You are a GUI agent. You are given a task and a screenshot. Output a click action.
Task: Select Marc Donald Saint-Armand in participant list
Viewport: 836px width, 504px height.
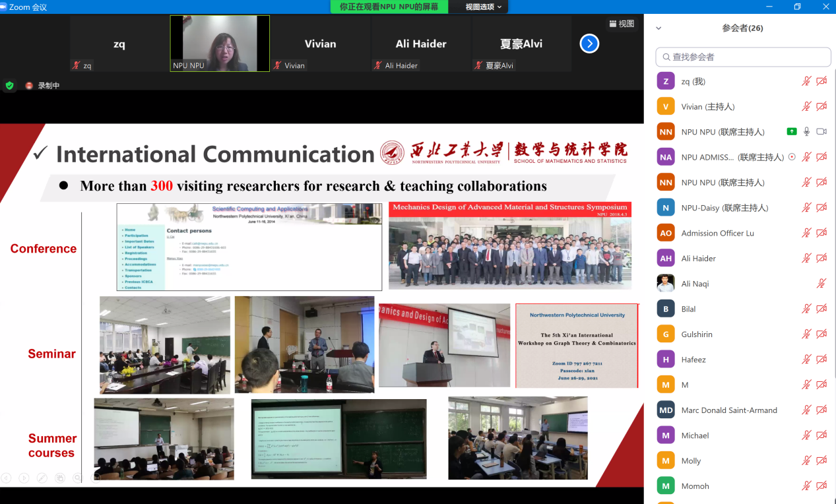pos(729,410)
